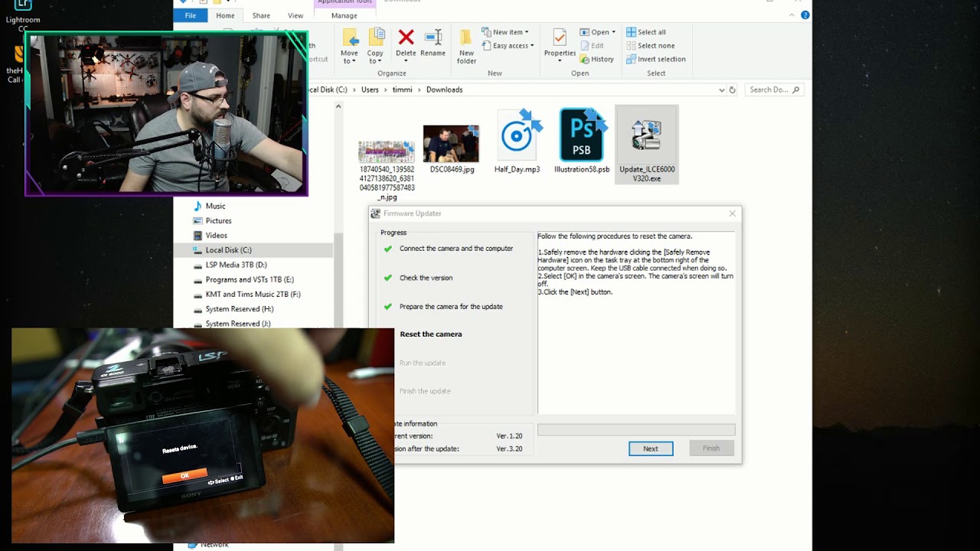Expand address bar history dropdown

click(x=721, y=90)
